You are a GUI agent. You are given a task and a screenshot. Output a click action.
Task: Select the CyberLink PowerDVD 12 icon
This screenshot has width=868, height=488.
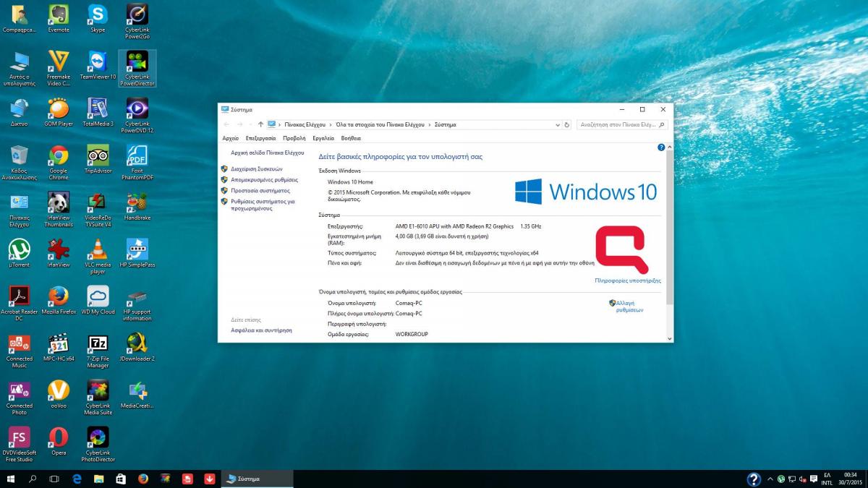tap(137, 116)
